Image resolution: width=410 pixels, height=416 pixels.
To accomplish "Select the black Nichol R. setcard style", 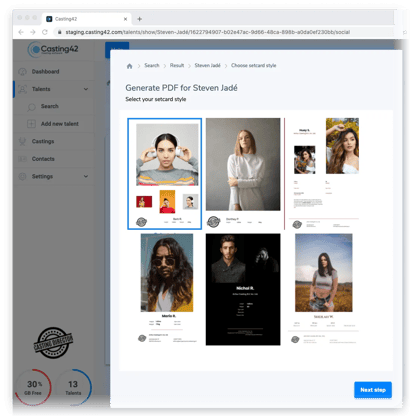I will tap(243, 289).
